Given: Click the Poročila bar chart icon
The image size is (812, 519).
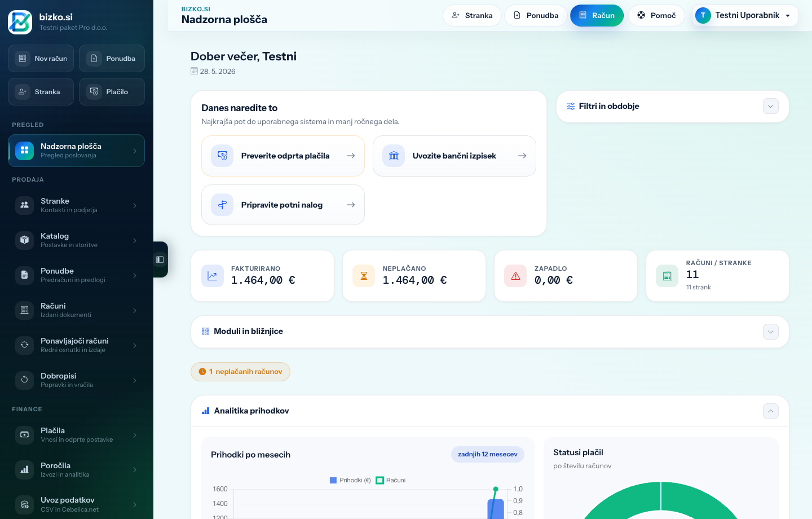Looking at the screenshot, I should tap(24, 470).
